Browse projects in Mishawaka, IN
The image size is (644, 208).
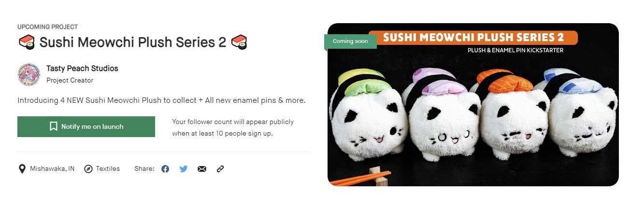point(52,169)
